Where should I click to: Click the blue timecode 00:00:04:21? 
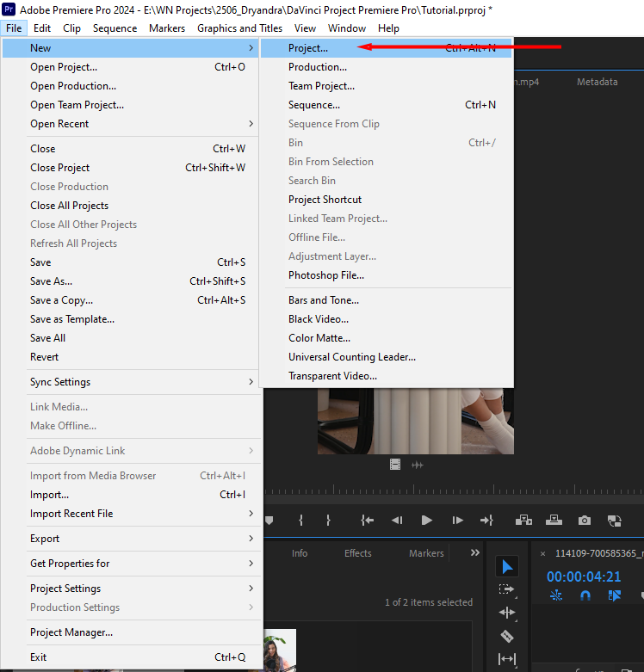coord(583,576)
